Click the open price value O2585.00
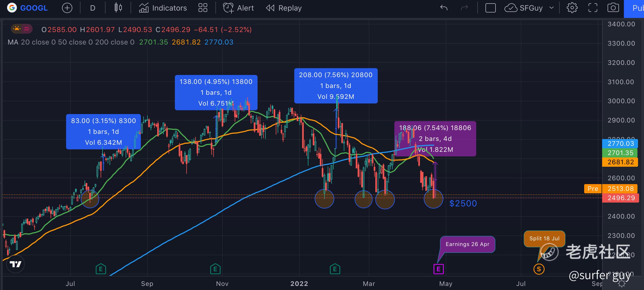The height and width of the screenshot is (290, 644). (x=59, y=30)
